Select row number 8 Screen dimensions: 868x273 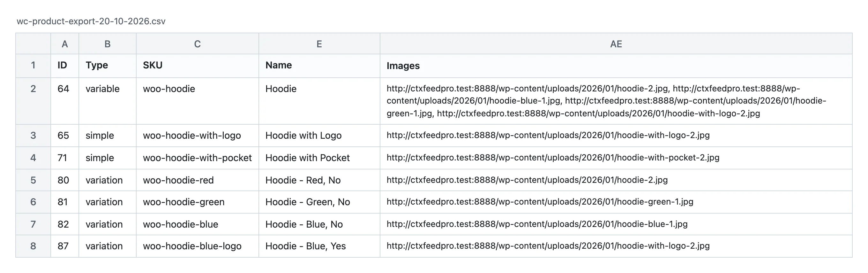(x=33, y=246)
